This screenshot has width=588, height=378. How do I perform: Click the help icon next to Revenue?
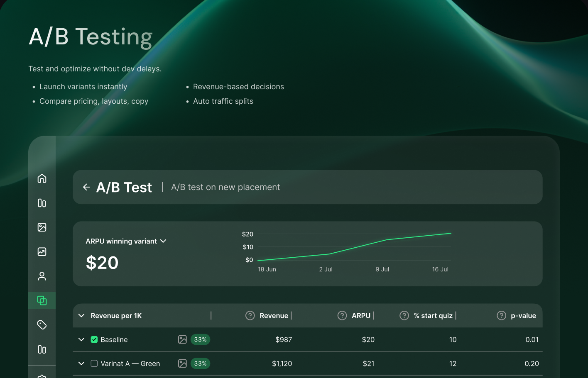tap(250, 316)
